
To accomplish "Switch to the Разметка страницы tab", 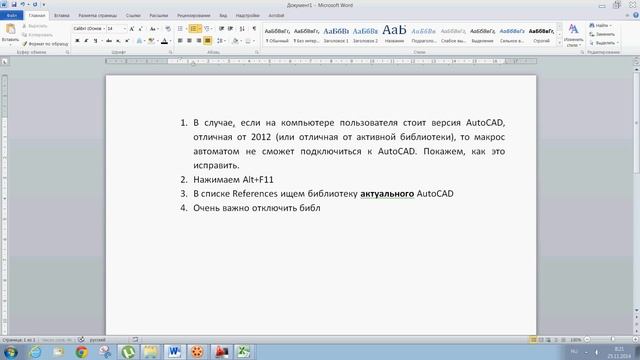I will (98, 16).
